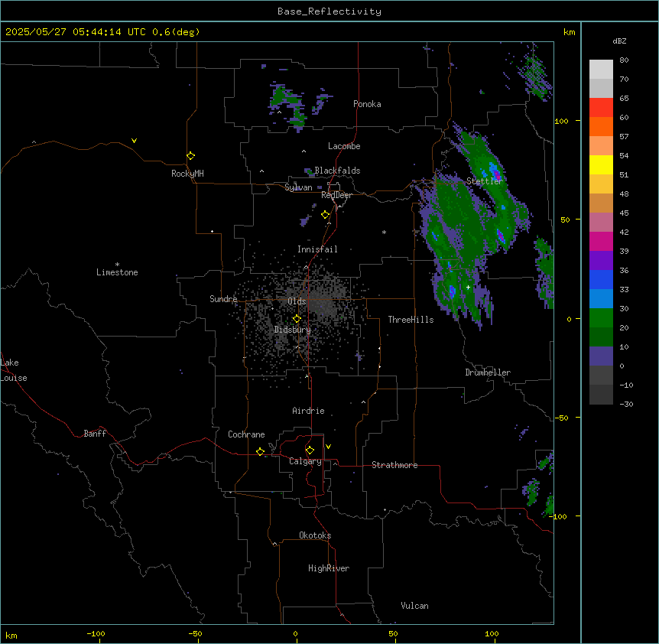The width and height of the screenshot is (659, 644).
Task: Click the RockyMH label
Action: 187,174
